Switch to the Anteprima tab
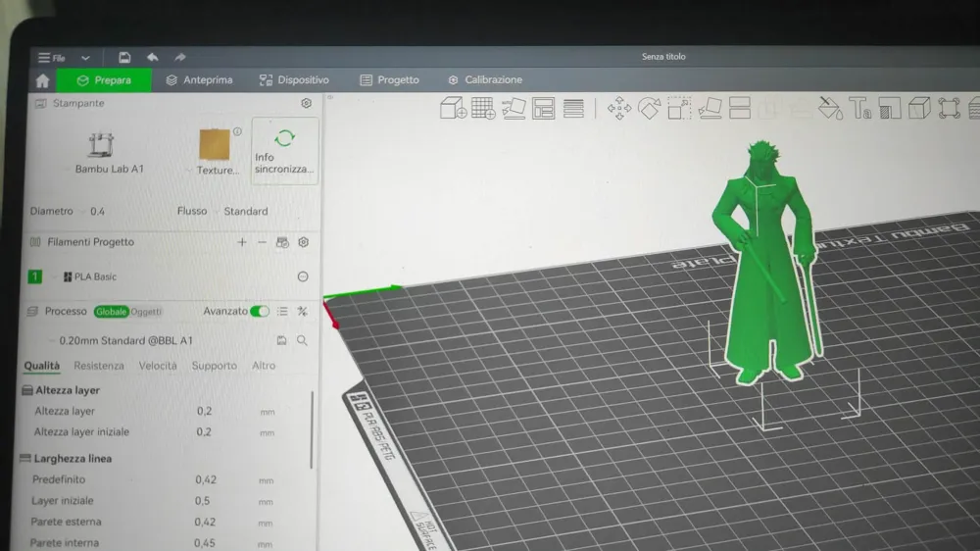 click(199, 80)
